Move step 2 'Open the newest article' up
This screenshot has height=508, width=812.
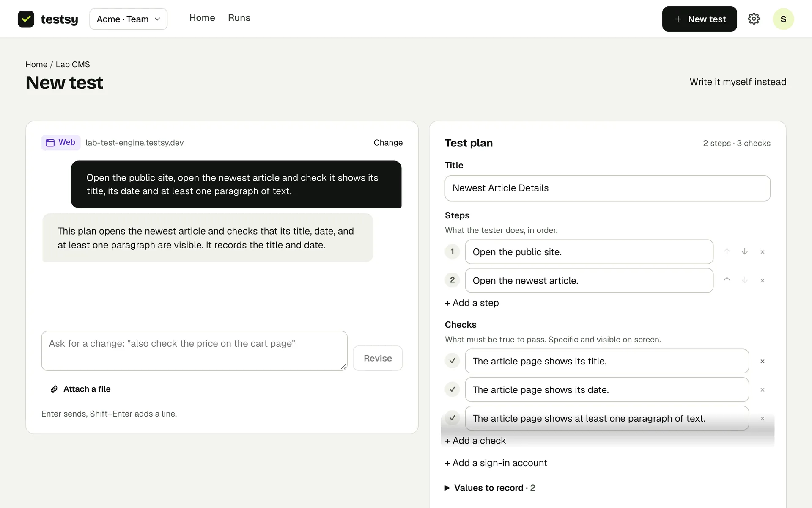(x=727, y=280)
